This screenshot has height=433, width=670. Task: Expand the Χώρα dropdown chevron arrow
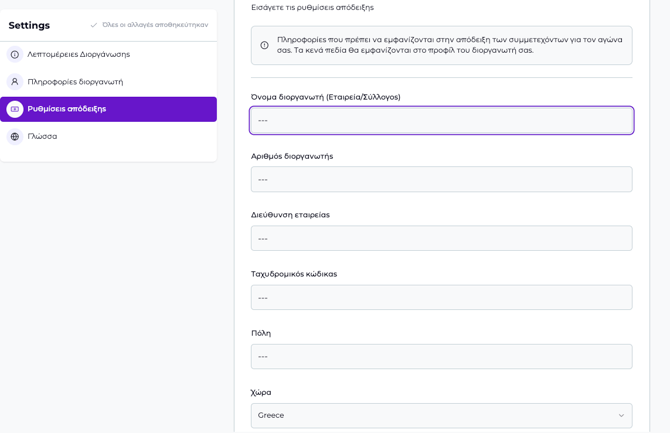coord(620,415)
